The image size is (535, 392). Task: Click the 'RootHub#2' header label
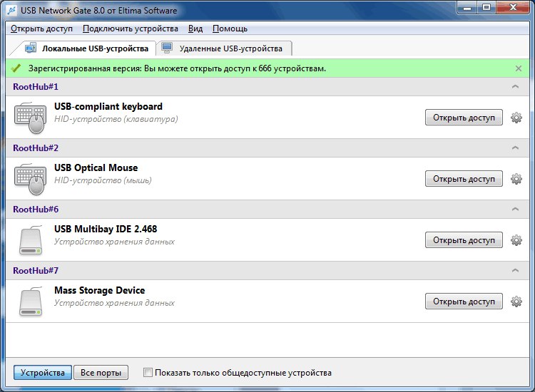point(36,148)
